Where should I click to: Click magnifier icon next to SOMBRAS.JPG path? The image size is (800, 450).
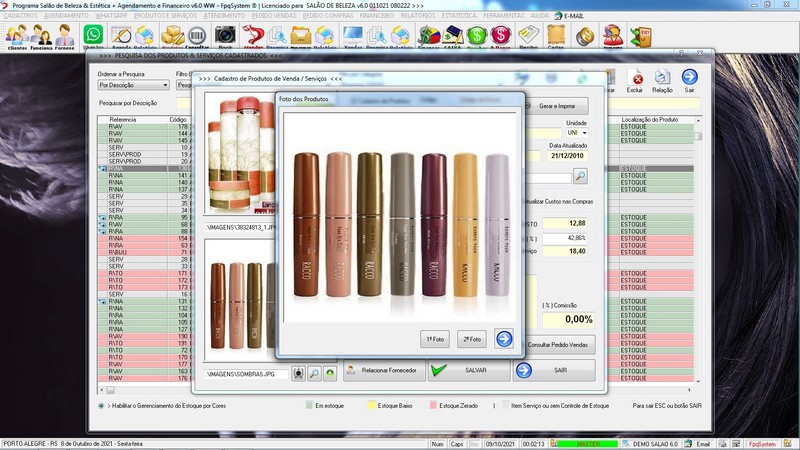click(x=313, y=372)
